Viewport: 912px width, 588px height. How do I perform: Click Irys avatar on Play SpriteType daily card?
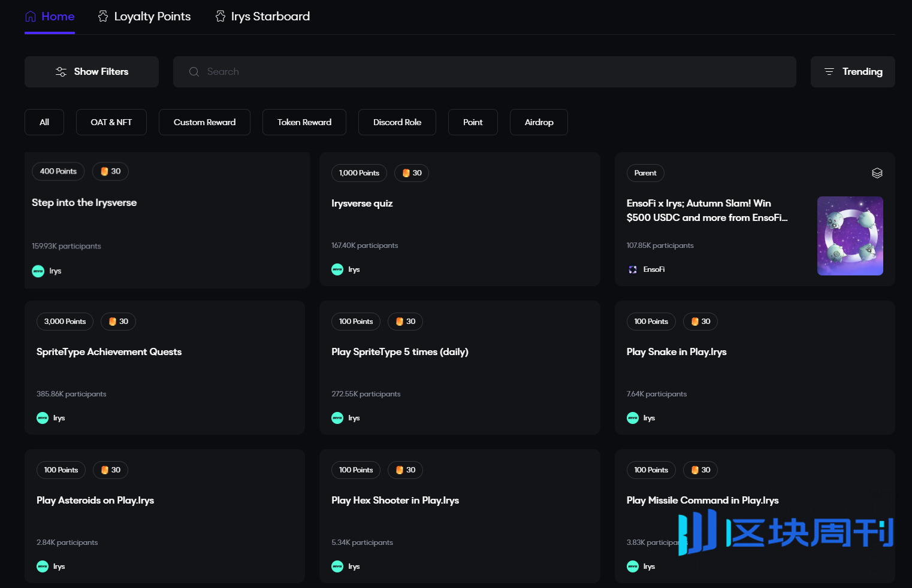(x=337, y=418)
